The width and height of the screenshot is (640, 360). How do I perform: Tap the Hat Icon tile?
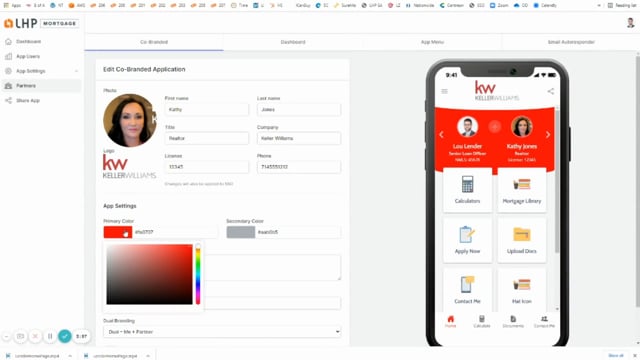(x=522, y=290)
